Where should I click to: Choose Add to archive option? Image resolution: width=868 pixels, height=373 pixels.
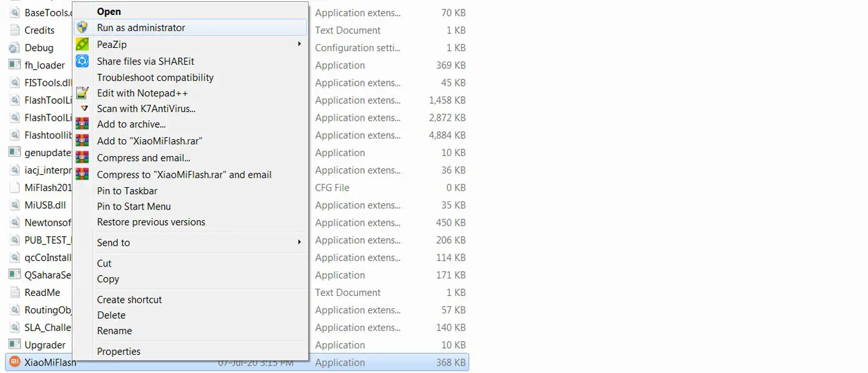pyautogui.click(x=131, y=124)
